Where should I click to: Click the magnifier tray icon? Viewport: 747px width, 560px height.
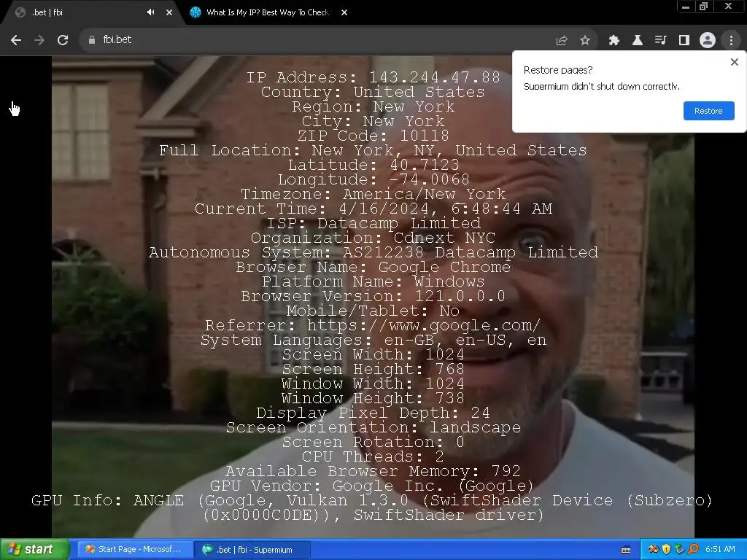(693, 550)
